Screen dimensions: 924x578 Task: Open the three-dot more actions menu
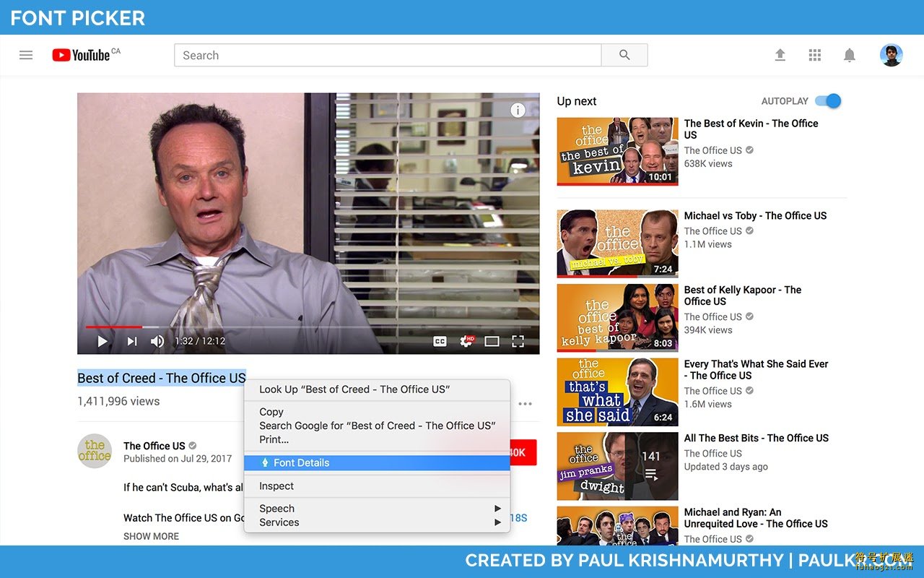(525, 404)
